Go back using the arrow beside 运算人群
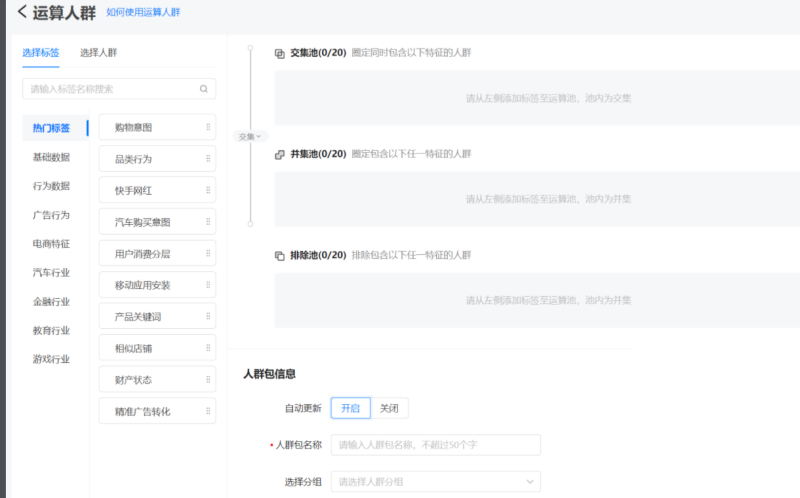 (22, 11)
